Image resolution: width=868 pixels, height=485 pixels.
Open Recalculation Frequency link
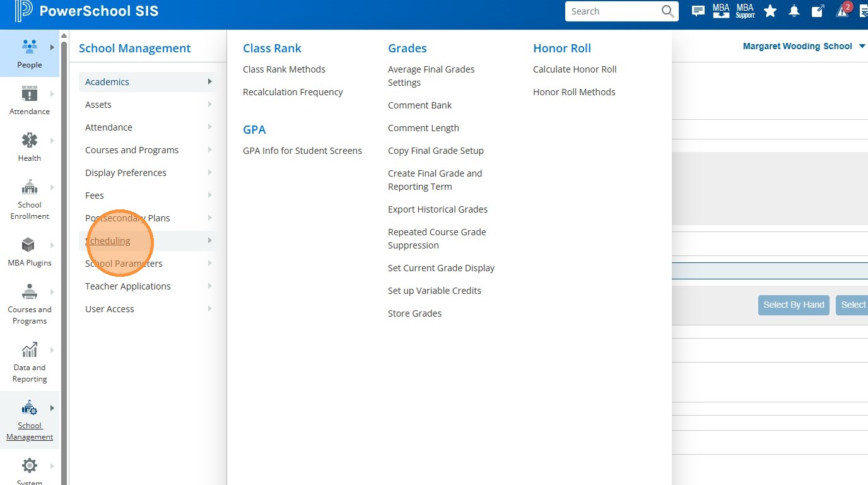tap(293, 92)
